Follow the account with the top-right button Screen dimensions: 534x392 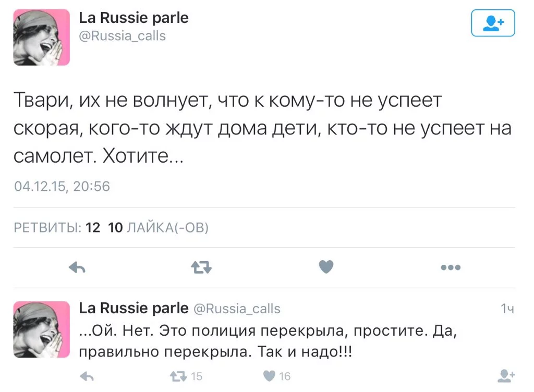click(493, 23)
